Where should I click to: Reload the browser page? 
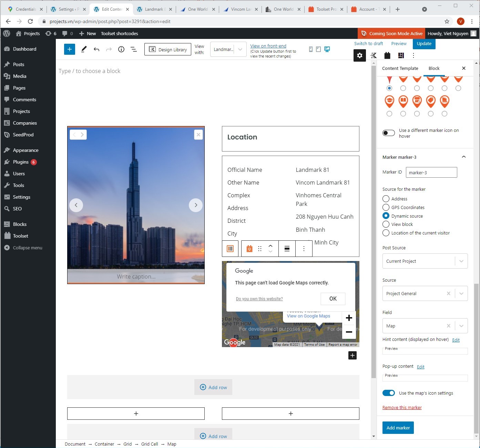pyautogui.click(x=30, y=21)
